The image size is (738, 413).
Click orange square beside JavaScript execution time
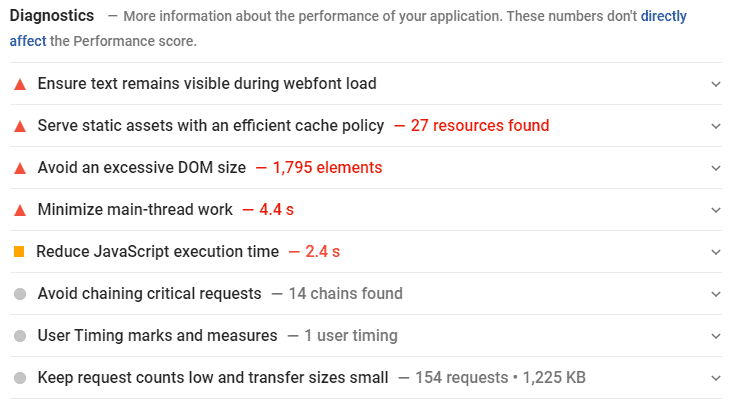click(x=19, y=251)
